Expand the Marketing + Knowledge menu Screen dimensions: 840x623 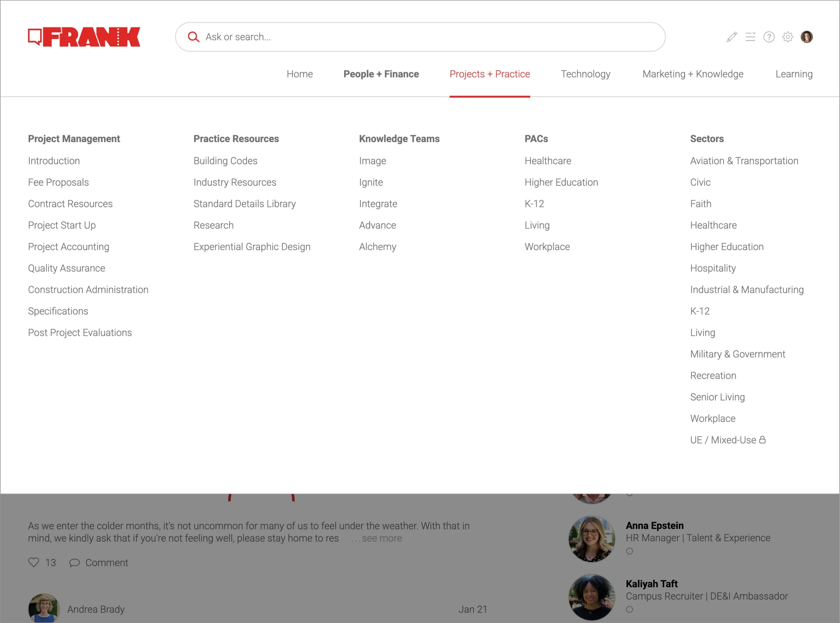tap(692, 74)
